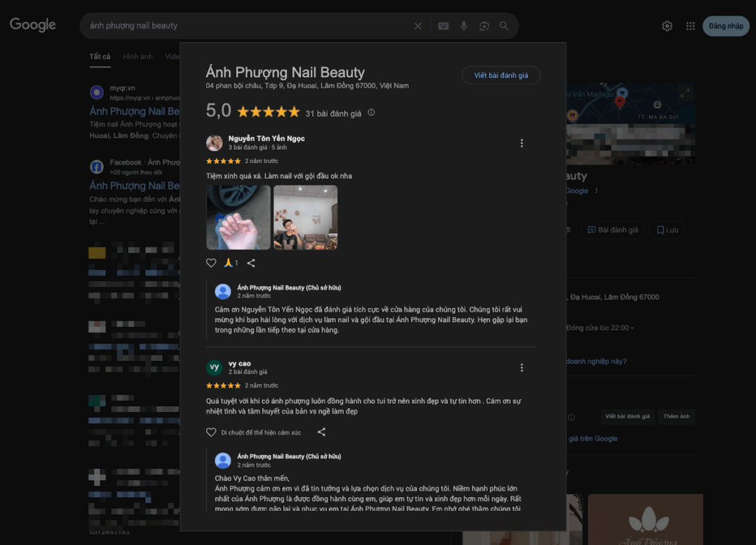Open the Google apps grid

click(690, 26)
